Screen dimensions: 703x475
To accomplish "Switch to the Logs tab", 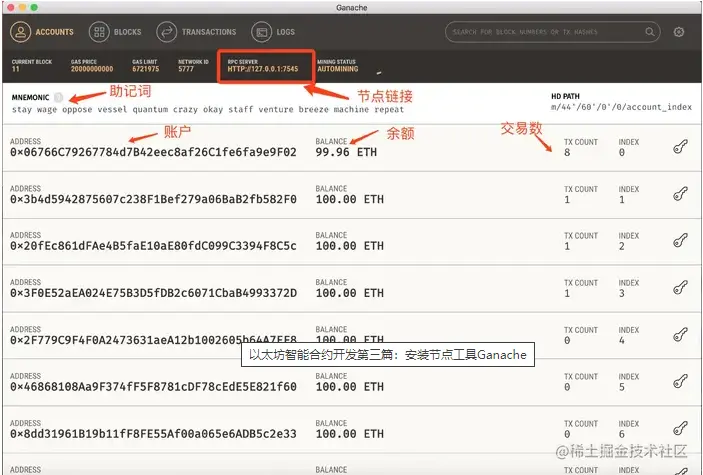I will click(x=273, y=32).
